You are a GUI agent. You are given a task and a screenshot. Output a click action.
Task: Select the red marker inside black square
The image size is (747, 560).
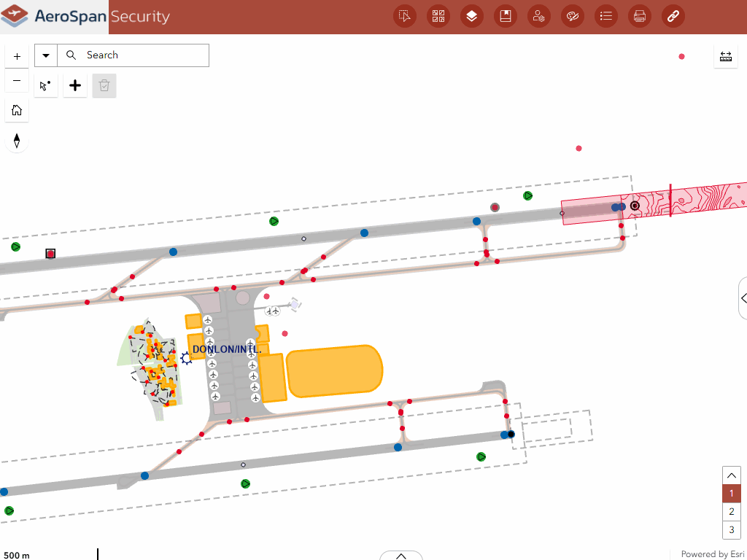(x=50, y=254)
